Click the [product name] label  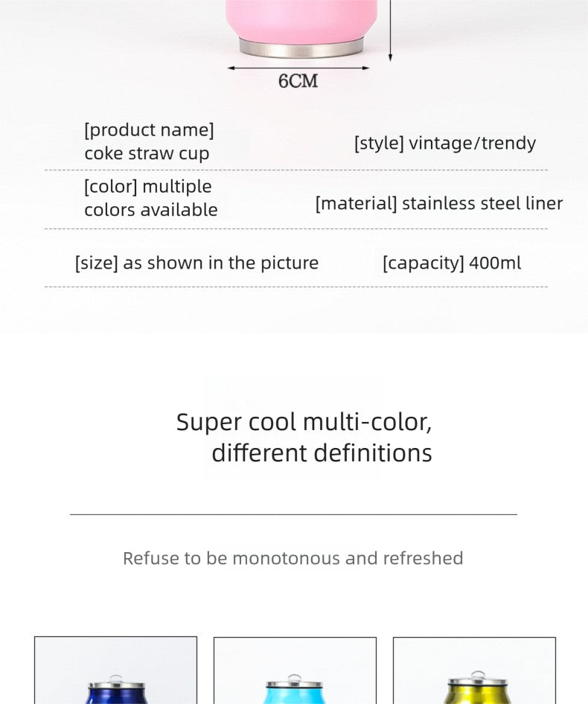[x=149, y=130]
